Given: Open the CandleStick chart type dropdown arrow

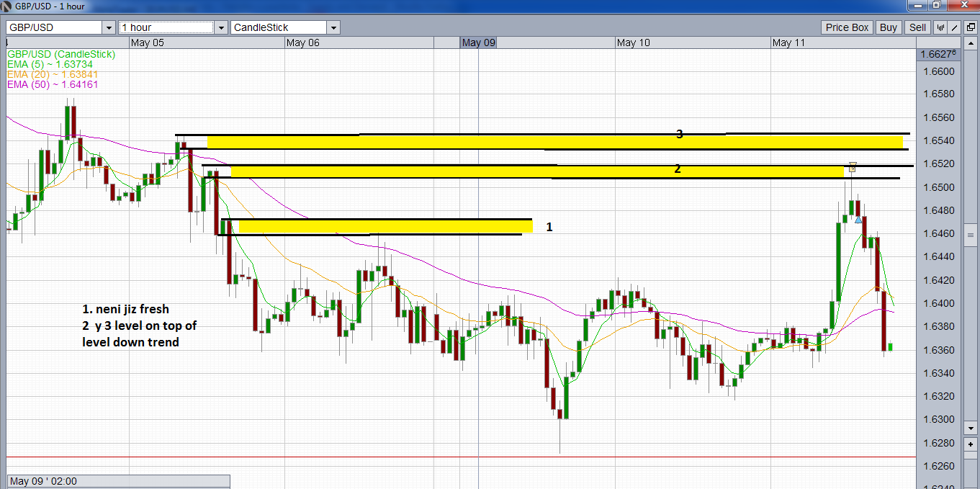Looking at the screenshot, I should [333, 27].
